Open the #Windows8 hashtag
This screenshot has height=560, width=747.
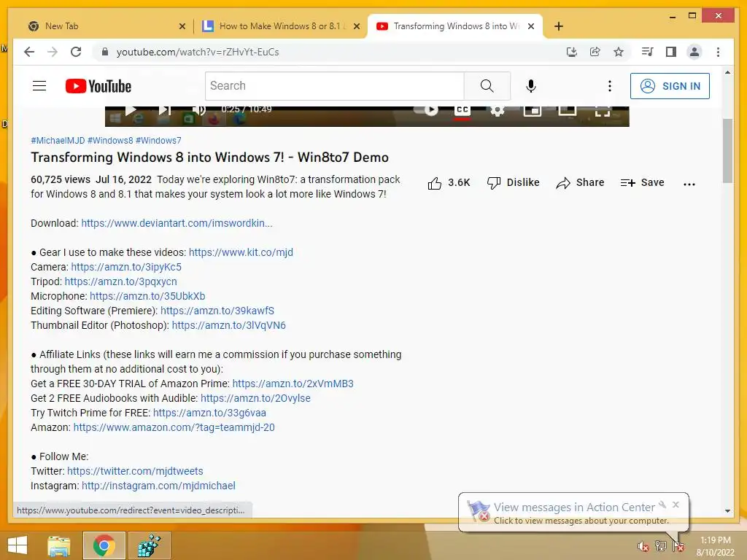tap(110, 141)
